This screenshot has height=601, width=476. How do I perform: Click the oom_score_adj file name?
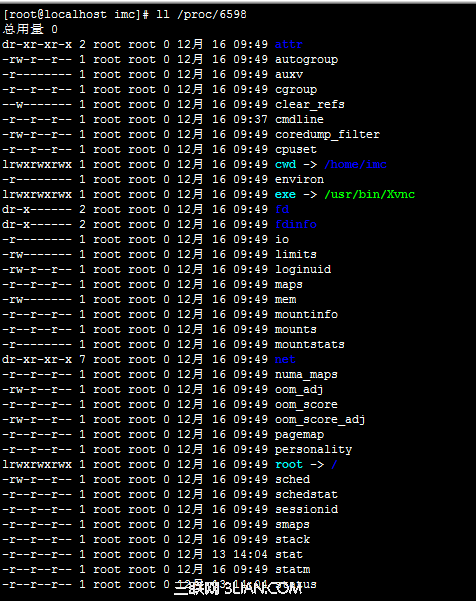click(320, 420)
